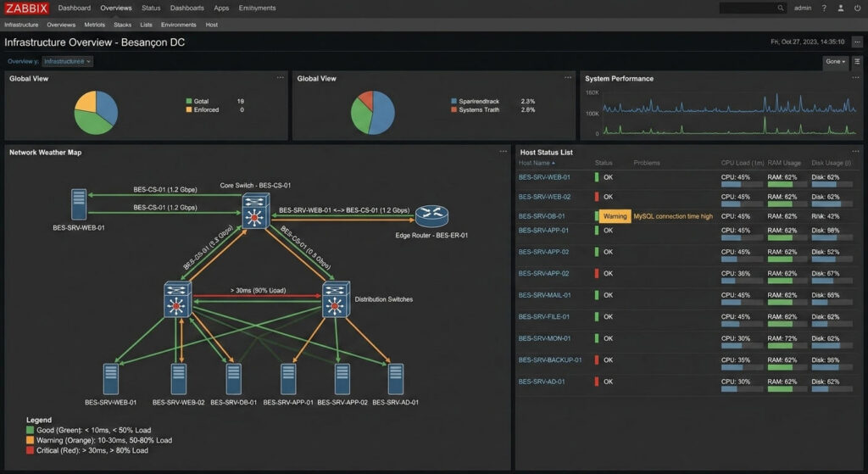Select the right Distribution Switches icon
The width and height of the screenshot is (868, 474).
[x=336, y=299]
